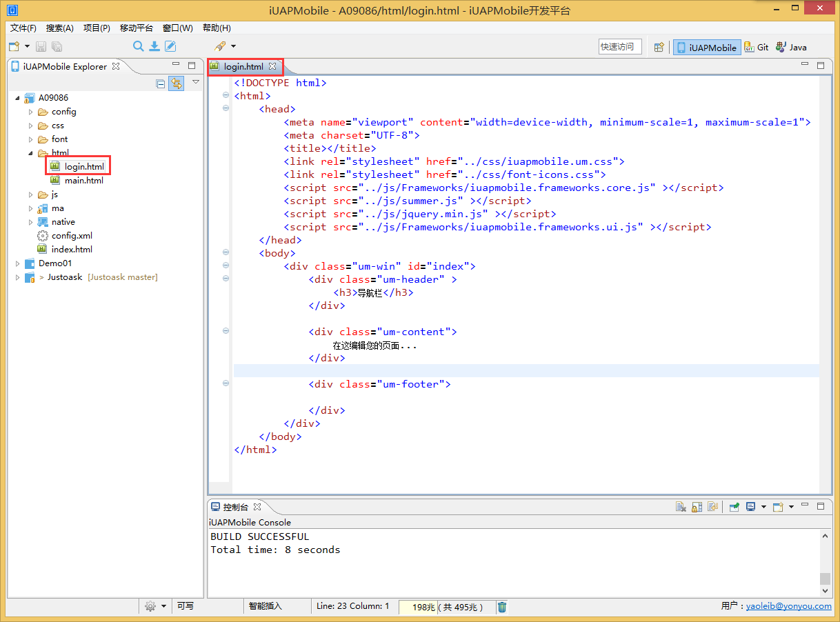Switch to the Java perspective
The width and height of the screenshot is (840, 622).
pos(791,48)
